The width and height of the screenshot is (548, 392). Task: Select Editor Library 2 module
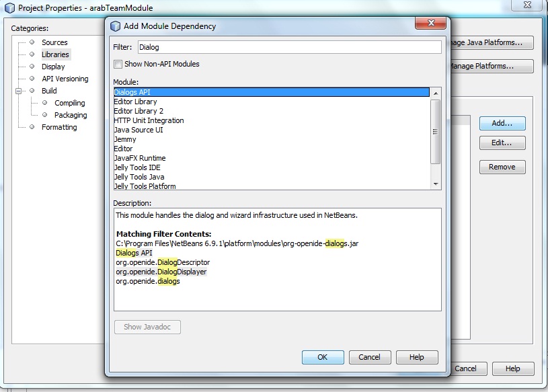[x=271, y=111]
